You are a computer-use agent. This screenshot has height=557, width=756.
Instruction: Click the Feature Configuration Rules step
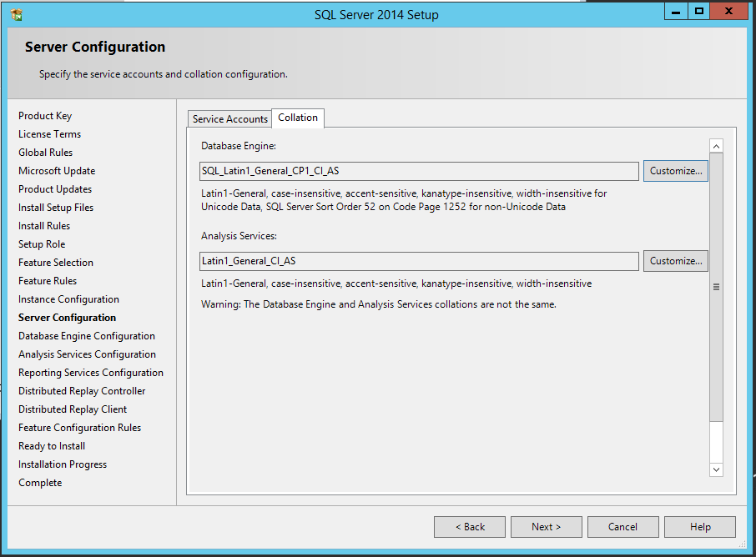click(80, 428)
